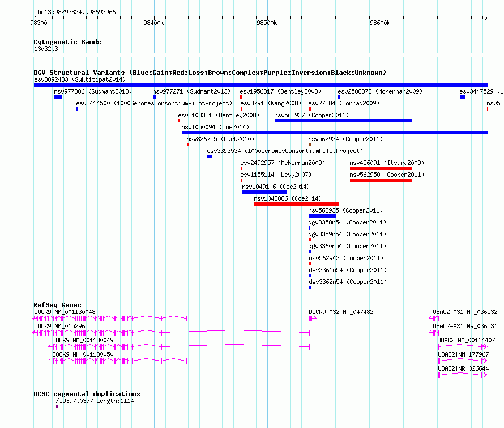
Task: Select the dgv3359n54 (Cooper2011) label
Action: (x=347, y=234)
